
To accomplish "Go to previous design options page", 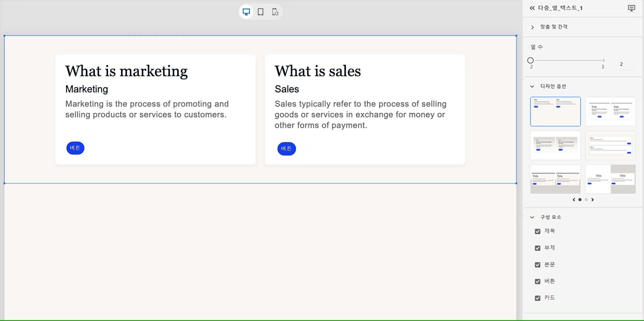I will click(x=574, y=200).
